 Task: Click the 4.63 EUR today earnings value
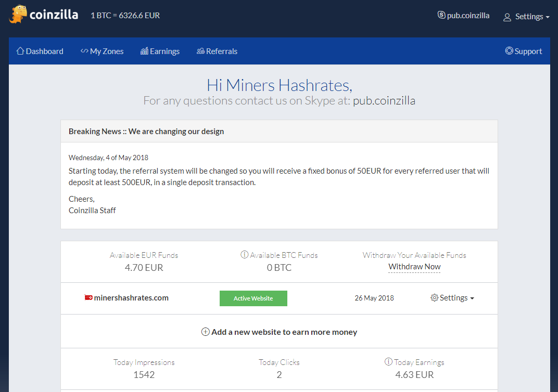414,375
